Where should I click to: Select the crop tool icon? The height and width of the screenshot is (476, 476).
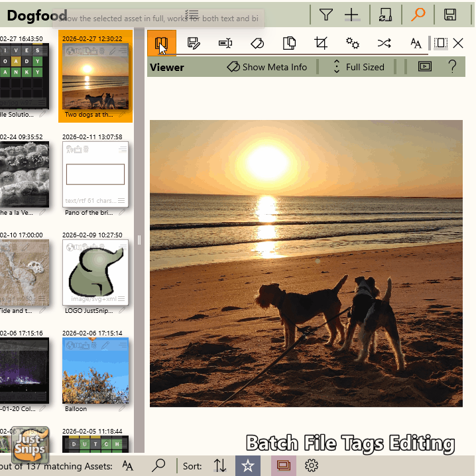(321, 44)
